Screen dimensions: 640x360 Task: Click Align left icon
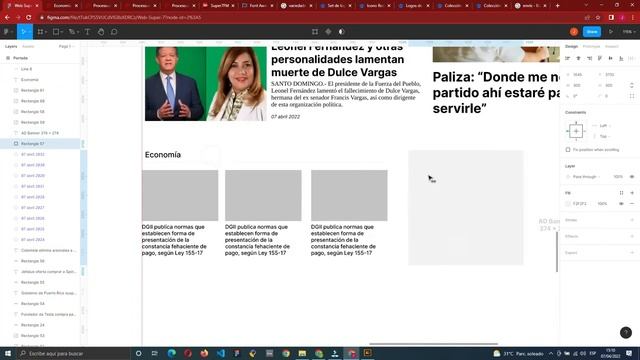coord(567,58)
